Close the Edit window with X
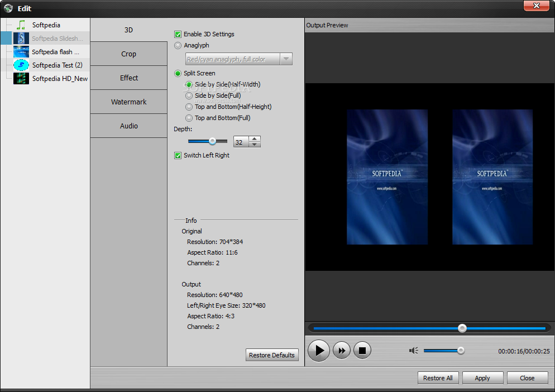 click(536, 6)
